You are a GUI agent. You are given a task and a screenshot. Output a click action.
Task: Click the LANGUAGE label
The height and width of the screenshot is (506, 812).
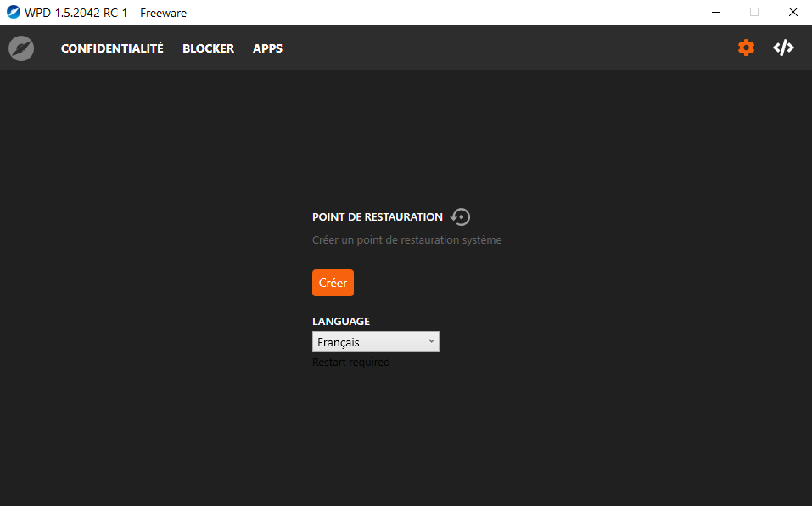pos(341,322)
